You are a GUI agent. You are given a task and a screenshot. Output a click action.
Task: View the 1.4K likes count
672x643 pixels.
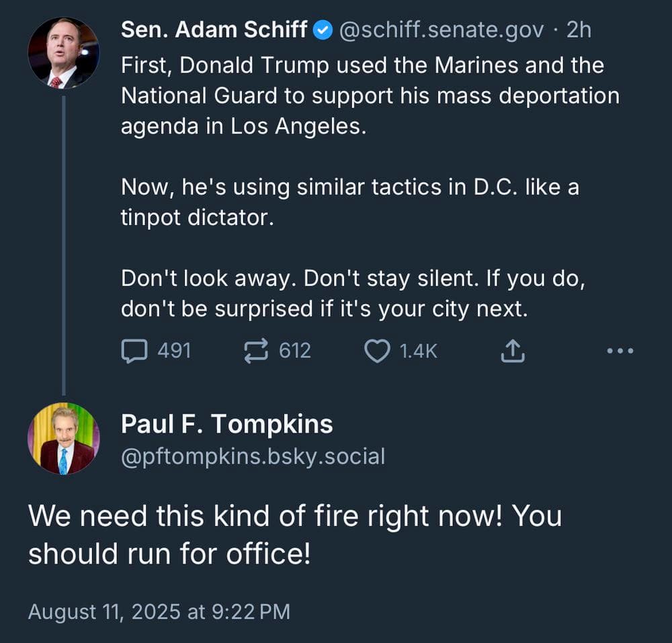[418, 351]
